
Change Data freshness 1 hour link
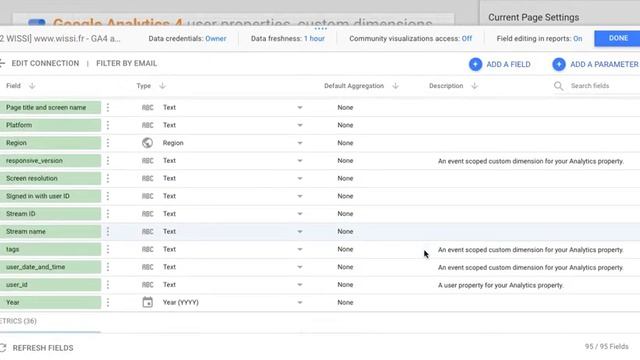[314, 38]
